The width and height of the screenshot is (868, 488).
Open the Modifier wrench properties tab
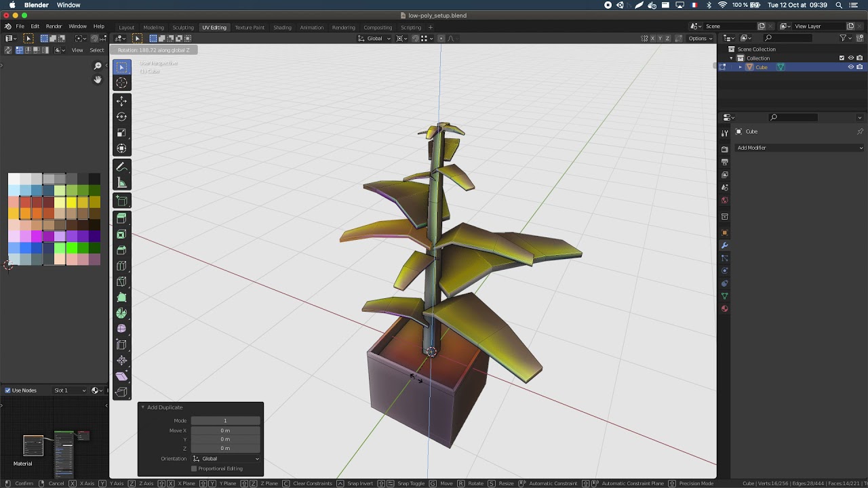(x=724, y=245)
